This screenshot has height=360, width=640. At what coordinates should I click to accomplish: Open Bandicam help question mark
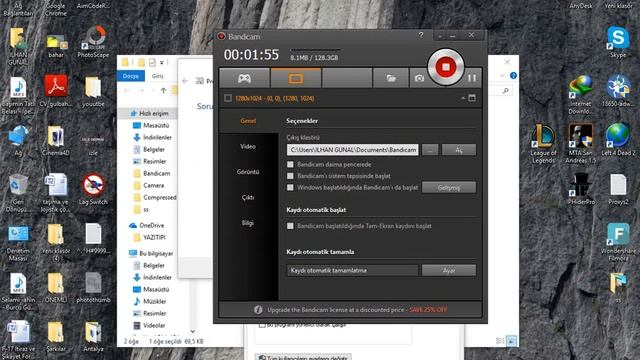(421, 36)
